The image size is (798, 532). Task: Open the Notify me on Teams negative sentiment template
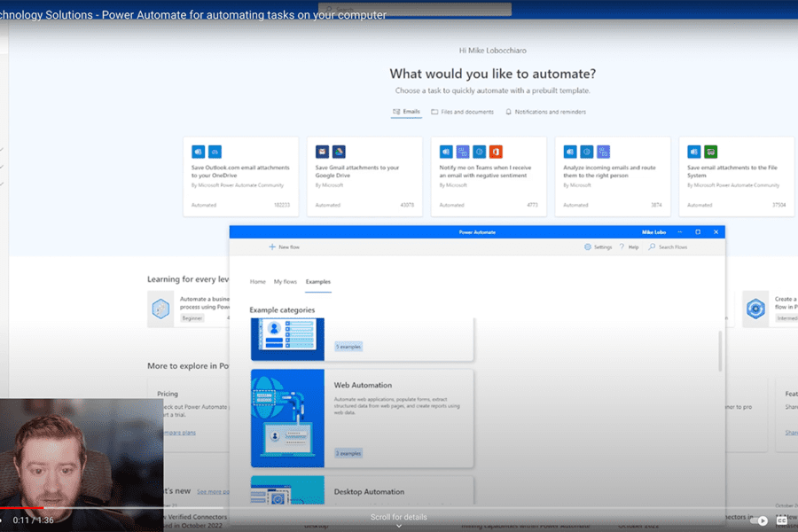click(x=489, y=176)
